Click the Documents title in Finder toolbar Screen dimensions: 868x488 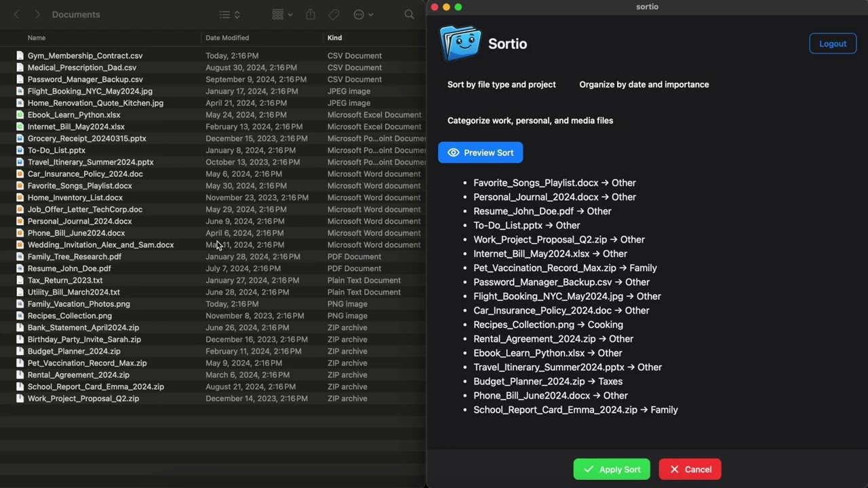tap(76, 14)
